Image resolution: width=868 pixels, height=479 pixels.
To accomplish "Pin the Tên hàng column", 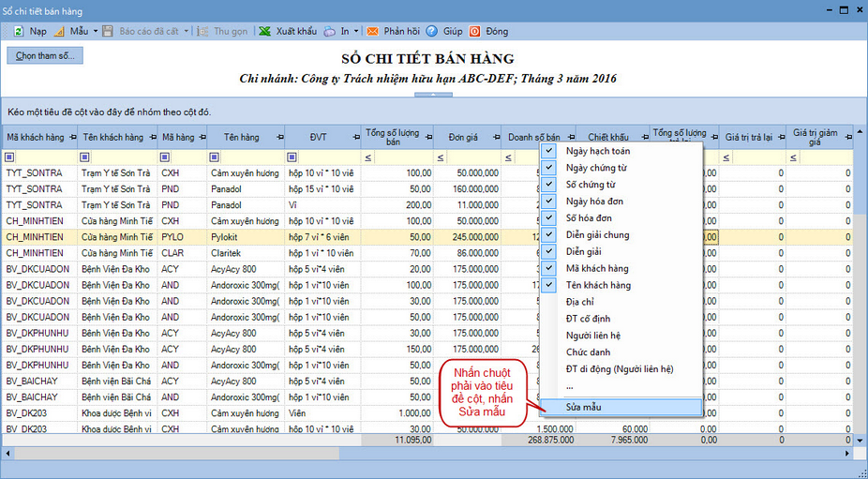I will tap(280, 138).
